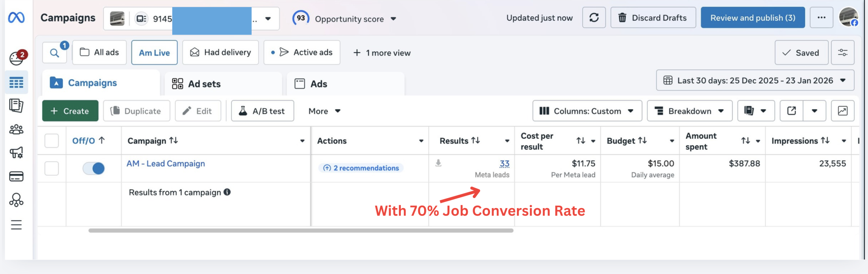Viewport: 868px width, 274px height.
Task: Click the horizontal table scrollbar
Action: 301,231
